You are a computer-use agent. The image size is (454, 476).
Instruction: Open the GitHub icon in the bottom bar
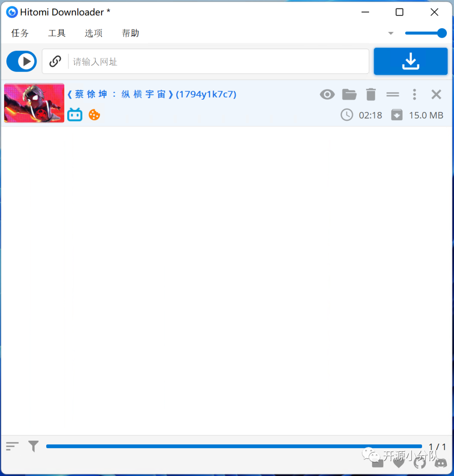point(420,463)
